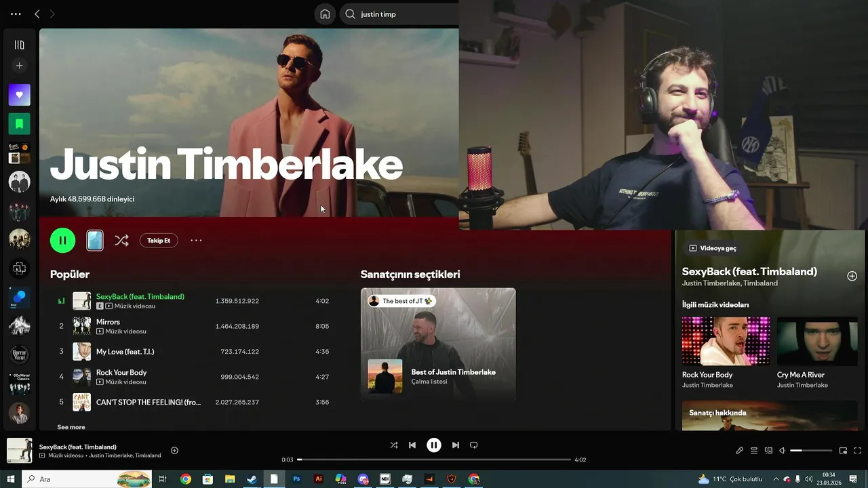Open SexyBack title in bottom player bar

[78, 447]
